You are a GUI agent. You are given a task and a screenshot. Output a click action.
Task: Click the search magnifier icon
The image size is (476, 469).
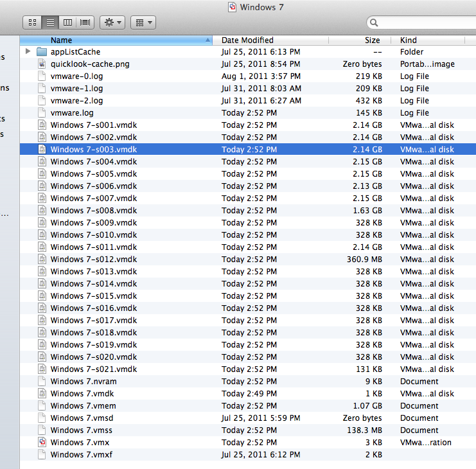point(374,22)
